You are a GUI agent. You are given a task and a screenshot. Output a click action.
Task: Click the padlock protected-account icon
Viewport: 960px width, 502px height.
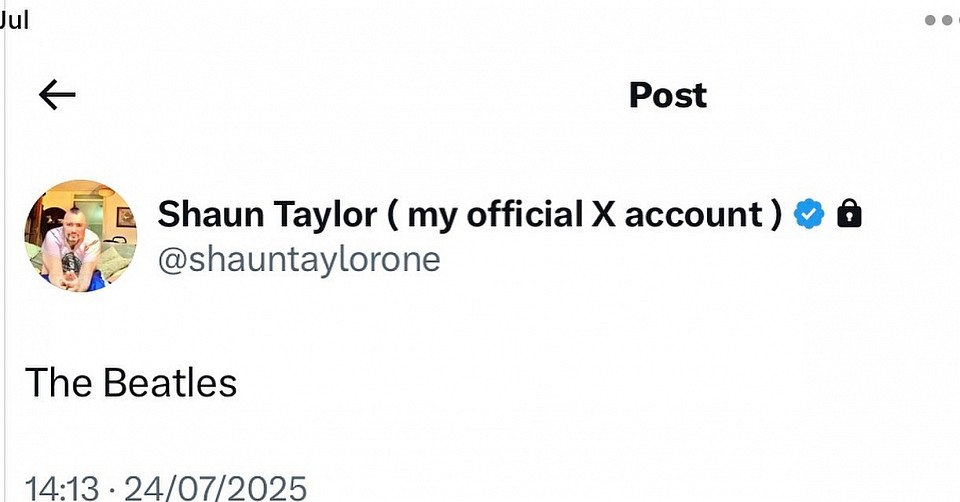pos(848,213)
